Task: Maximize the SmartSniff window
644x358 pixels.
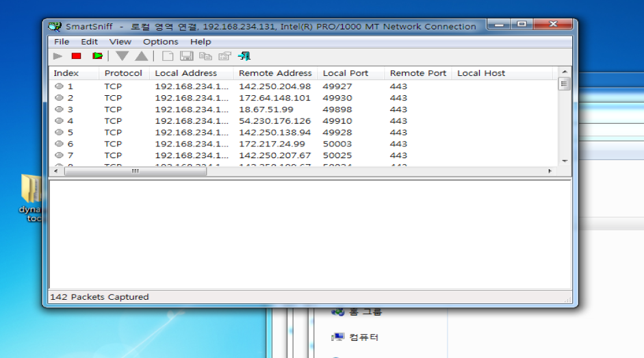Action: (521, 25)
